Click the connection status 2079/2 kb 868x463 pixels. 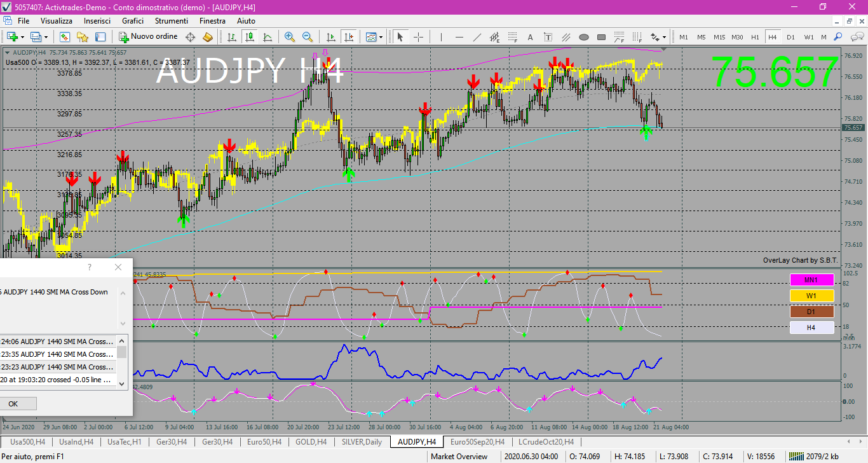click(x=814, y=457)
